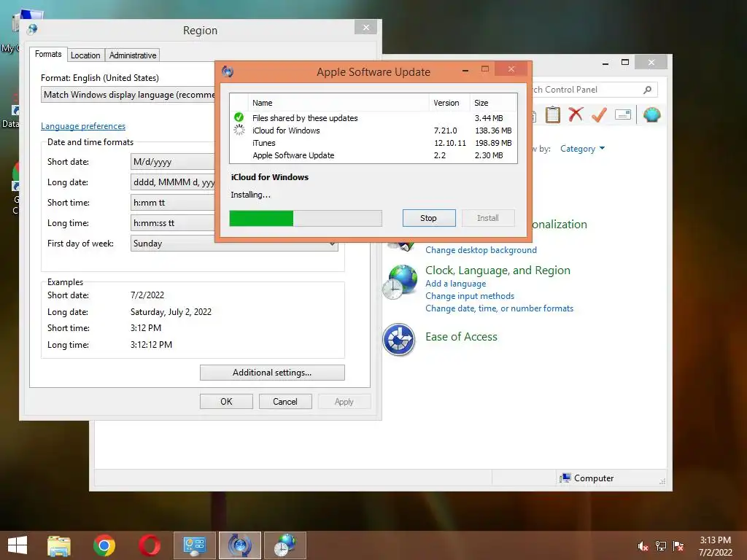Open Change desktop background link

pyautogui.click(x=481, y=250)
